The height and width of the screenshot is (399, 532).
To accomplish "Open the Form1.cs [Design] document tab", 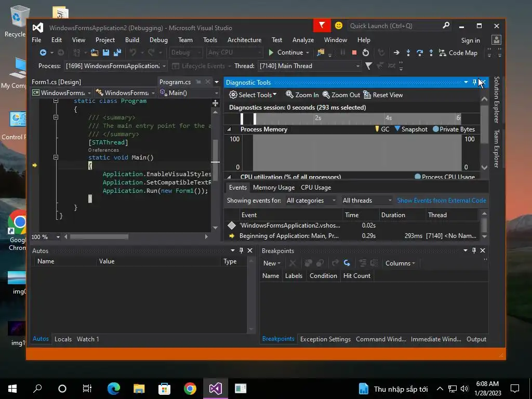I will [x=56, y=82].
